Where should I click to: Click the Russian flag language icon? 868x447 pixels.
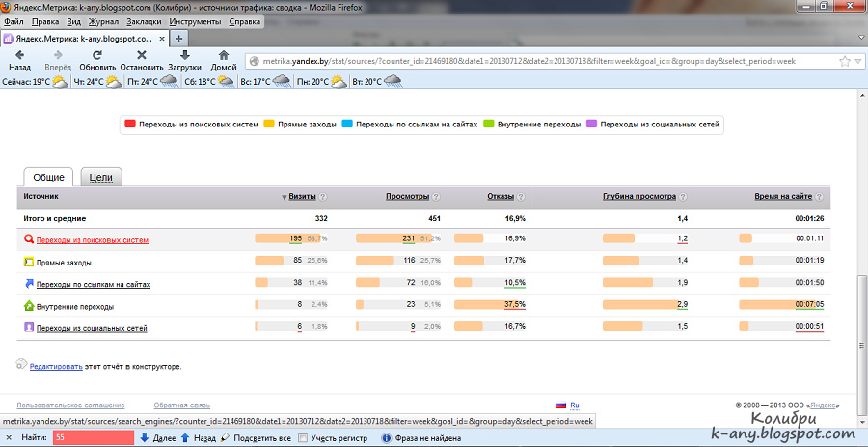[x=559, y=405]
